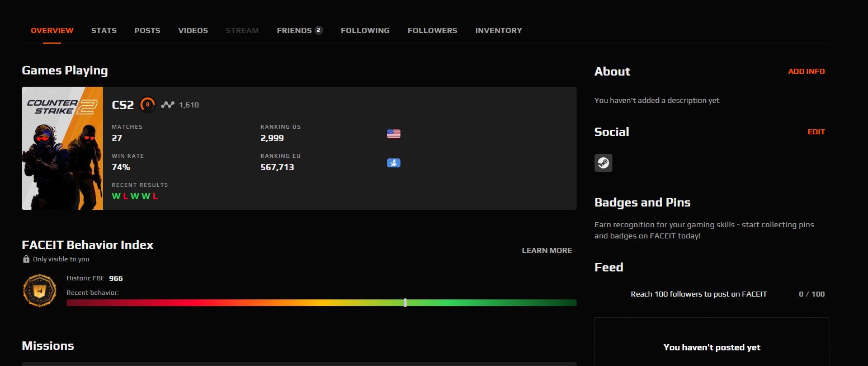Viewport: 868px width, 366px height.
Task: Open the Posts tab
Action: pos(148,30)
